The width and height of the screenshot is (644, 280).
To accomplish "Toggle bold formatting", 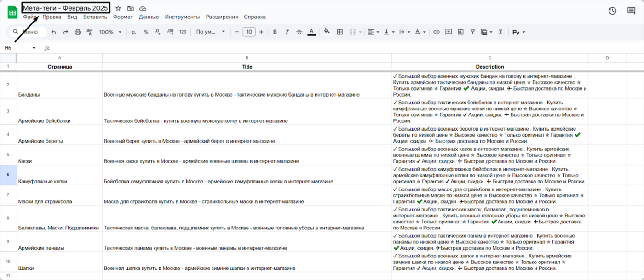I will click(x=275, y=32).
